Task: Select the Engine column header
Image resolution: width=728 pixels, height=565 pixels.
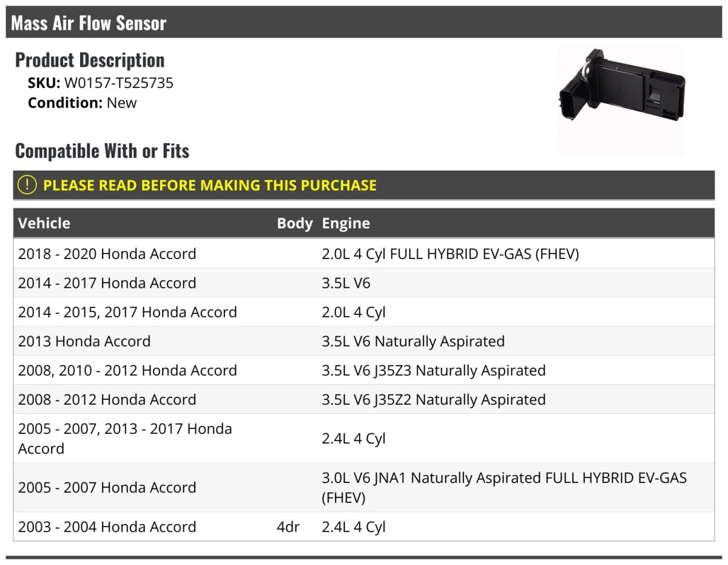Action: tap(346, 223)
